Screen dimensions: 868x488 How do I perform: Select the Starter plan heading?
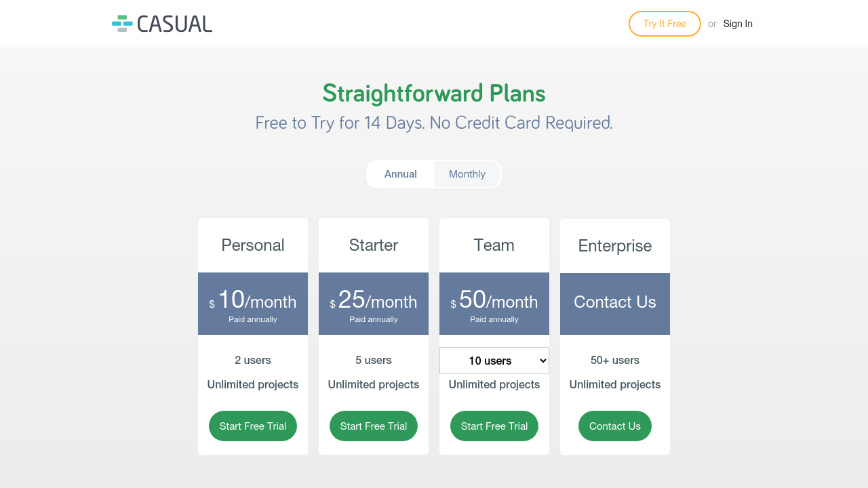[x=374, y=245]
